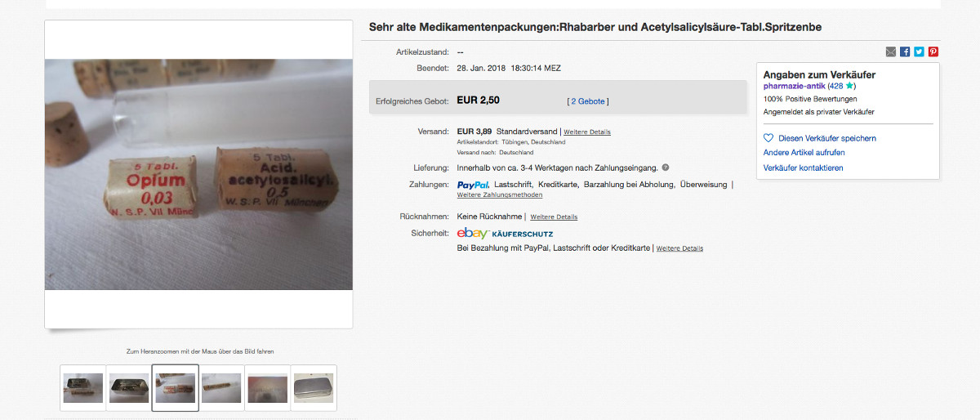The height and width of the screenshot is (420, 980).
Task: Select the first thumbnail image
Action: (83, 388)
